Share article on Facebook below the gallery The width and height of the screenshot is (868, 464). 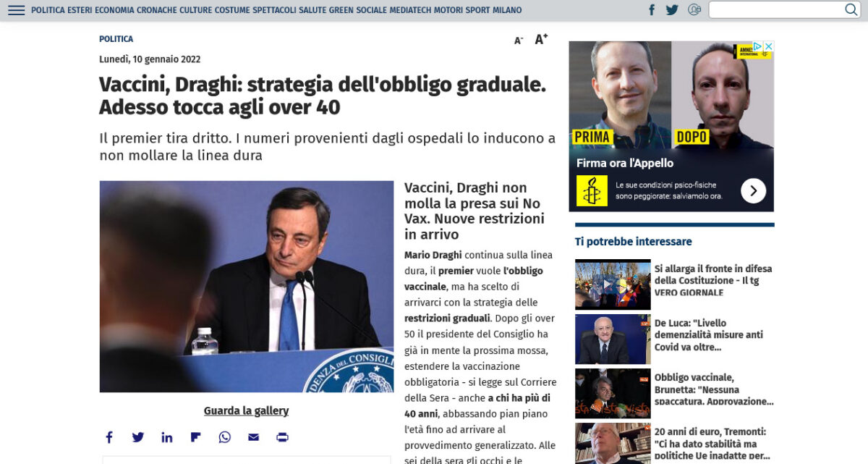tap(109, 437)
